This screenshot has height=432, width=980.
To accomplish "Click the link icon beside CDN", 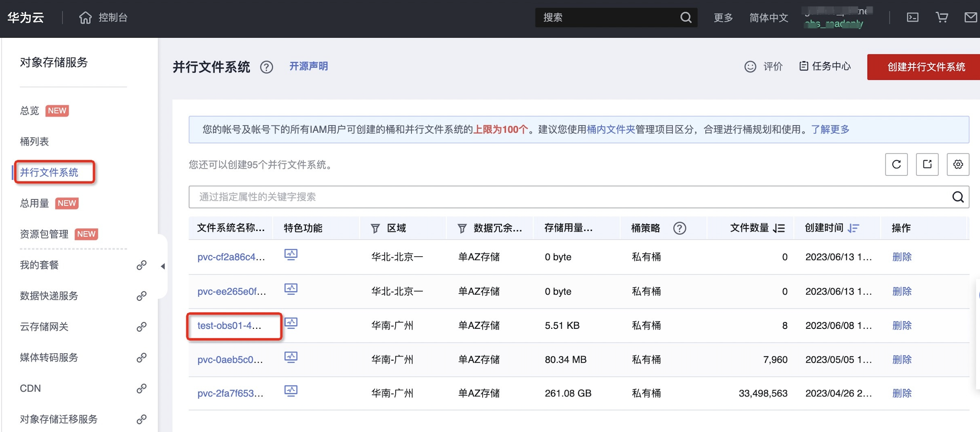I will pyautogui.click(x=142, y=388).
